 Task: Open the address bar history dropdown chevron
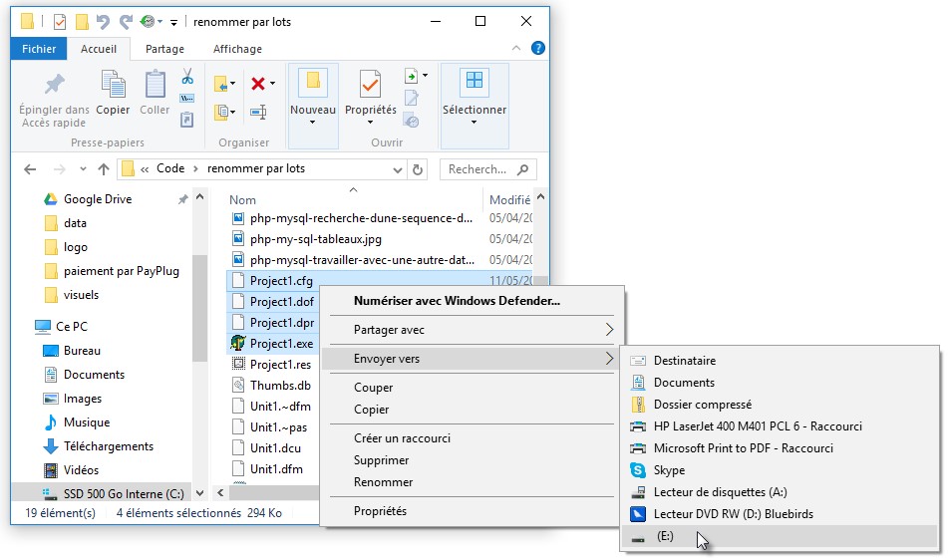coord(398,169)
